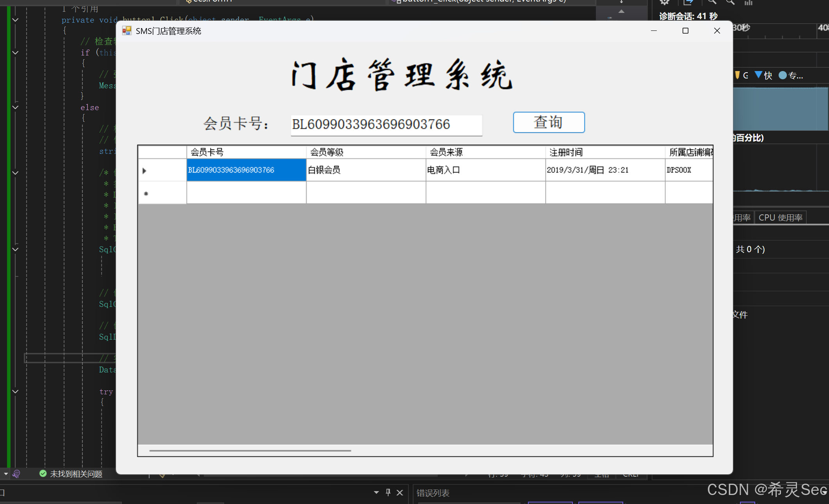
Task: Collapse the else block fold chevron
Action: pyautogui.click(x=16, y=107)
